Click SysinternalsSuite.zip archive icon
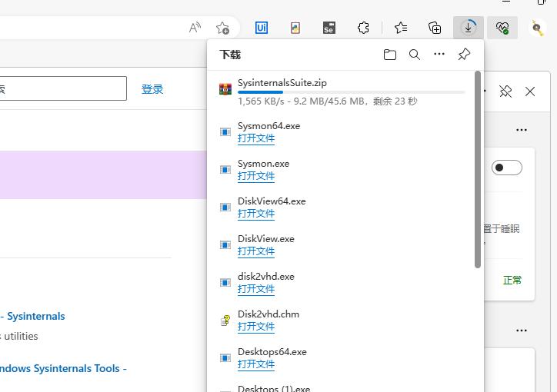Screen dimensions: 557x392 tap(225, 88)
